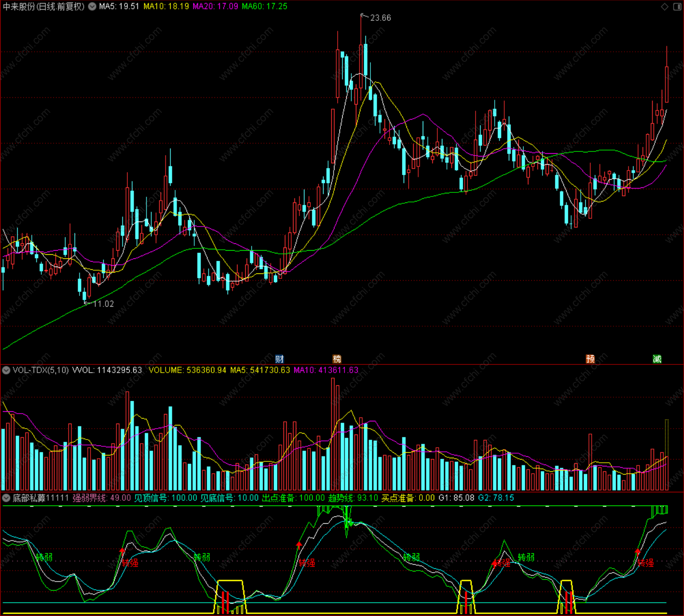Open the main chart indicator dropdown beside the stock title
Screen dimensions: 684x616
tap(92, 6)
